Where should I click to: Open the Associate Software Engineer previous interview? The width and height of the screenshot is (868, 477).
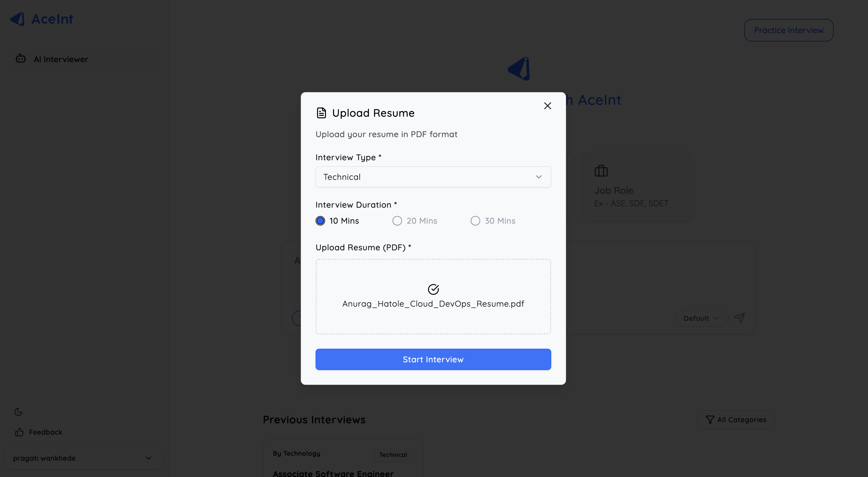[x=343, y=458]
